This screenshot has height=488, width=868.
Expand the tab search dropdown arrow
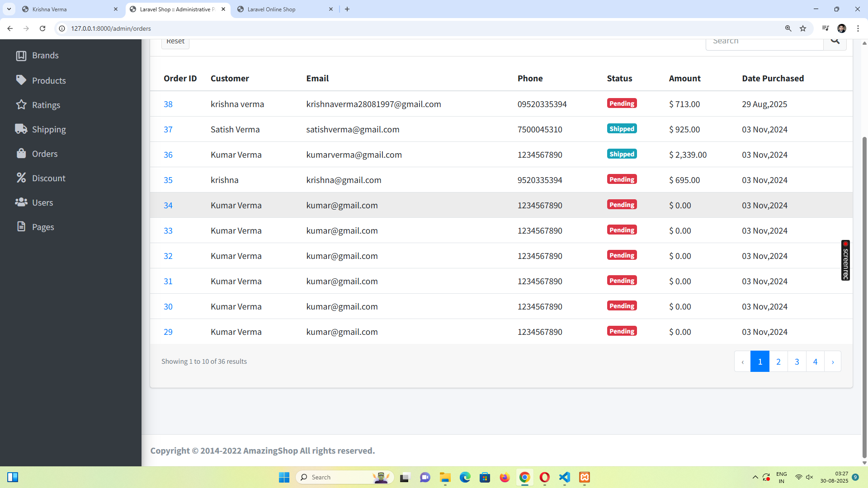point(9,9)
